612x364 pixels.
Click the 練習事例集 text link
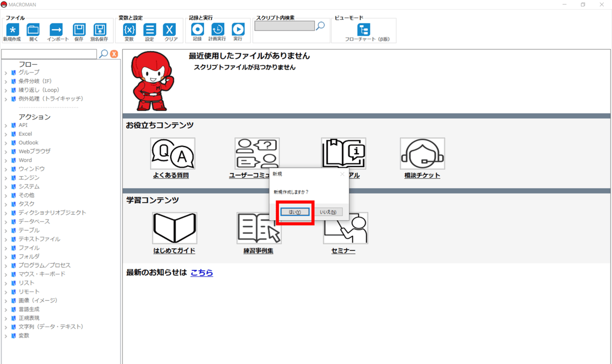point(258,251)
